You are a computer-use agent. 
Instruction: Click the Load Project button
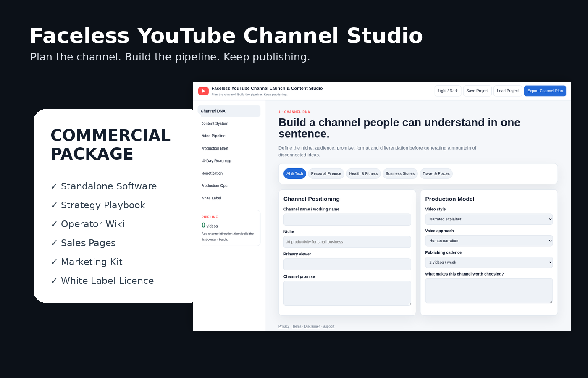click(508, 91)
